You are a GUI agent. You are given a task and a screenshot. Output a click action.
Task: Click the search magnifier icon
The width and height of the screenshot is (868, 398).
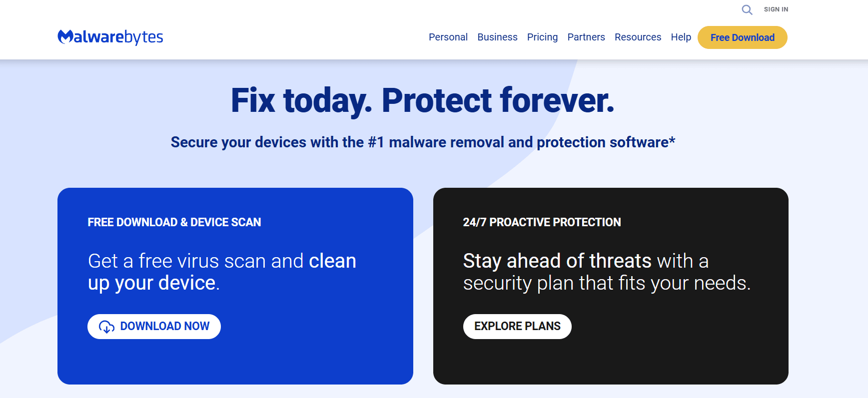(x=747, y=9)
